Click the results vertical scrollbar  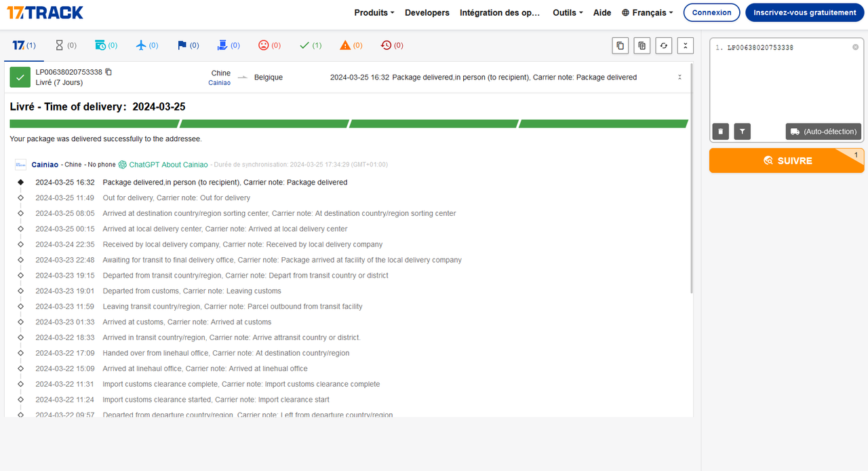(x=692, y=178)
